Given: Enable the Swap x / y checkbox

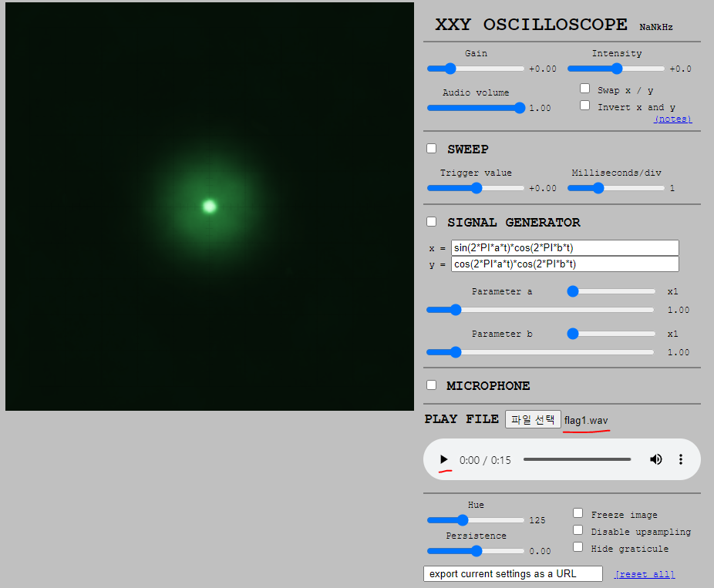Looking at the screenshot, I should point(585,89).
